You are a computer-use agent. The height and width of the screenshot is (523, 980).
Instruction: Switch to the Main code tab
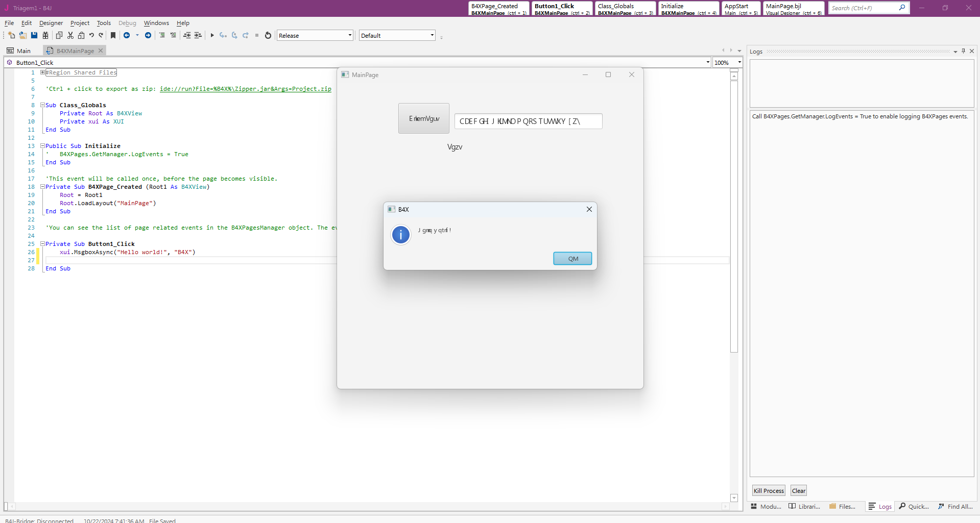click(x=19, y=51)
